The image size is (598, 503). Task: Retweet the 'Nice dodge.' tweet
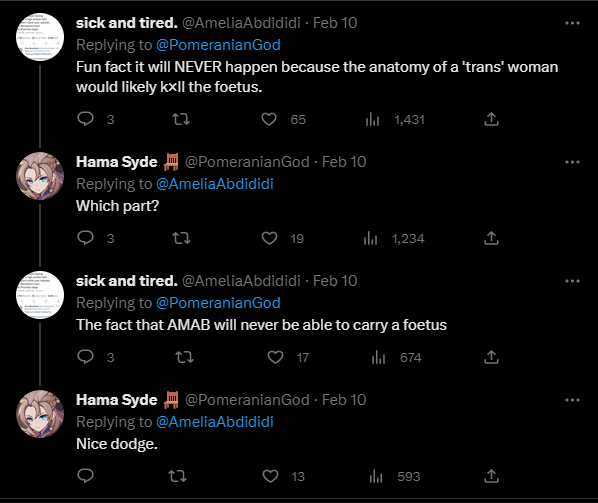pos(177,476)
